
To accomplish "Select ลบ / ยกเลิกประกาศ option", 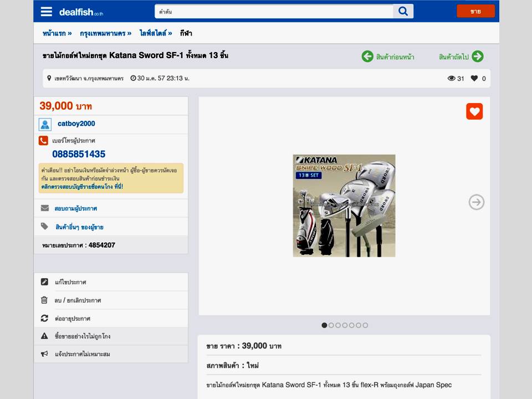I will point(78,300).
